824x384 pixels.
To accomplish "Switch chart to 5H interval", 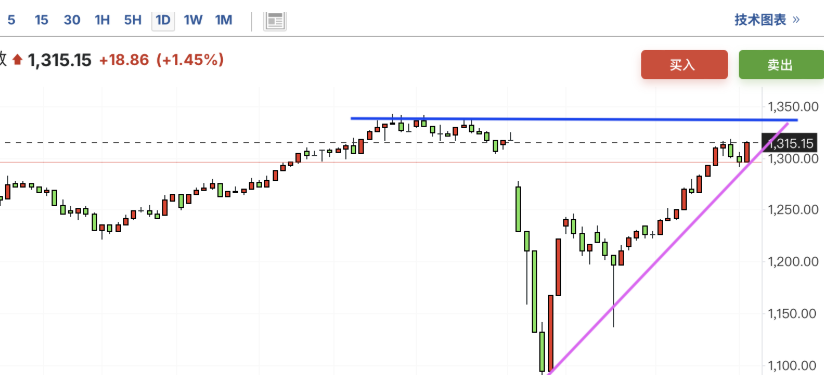I will (x=132, y=20).
